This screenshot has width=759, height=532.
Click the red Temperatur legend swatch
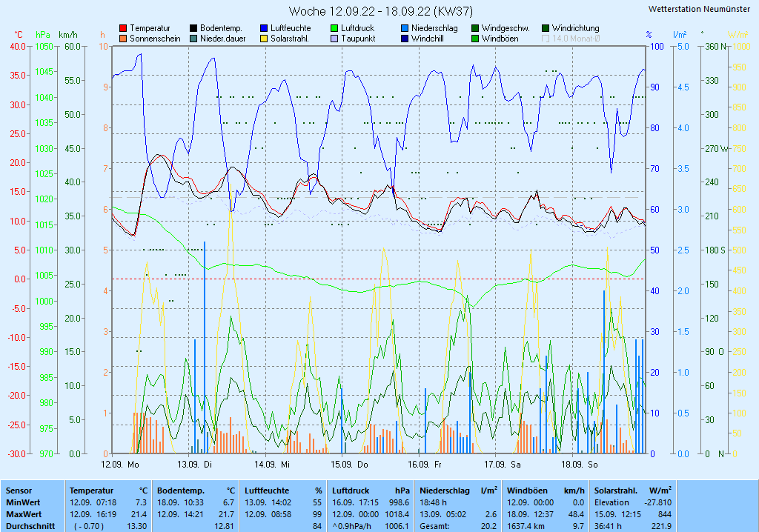point(123,29)
